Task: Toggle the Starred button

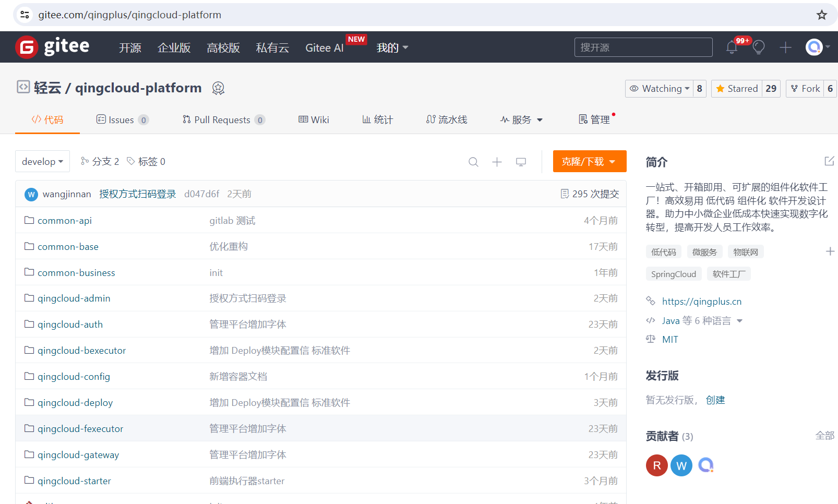Action: [x=737, y=89]
